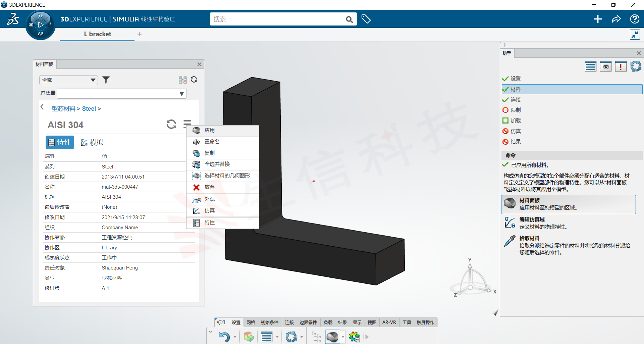This screenshot has width=644, height=344.
Task: Open the 全部 dropdown in material panel
Action: click(68, 80)
